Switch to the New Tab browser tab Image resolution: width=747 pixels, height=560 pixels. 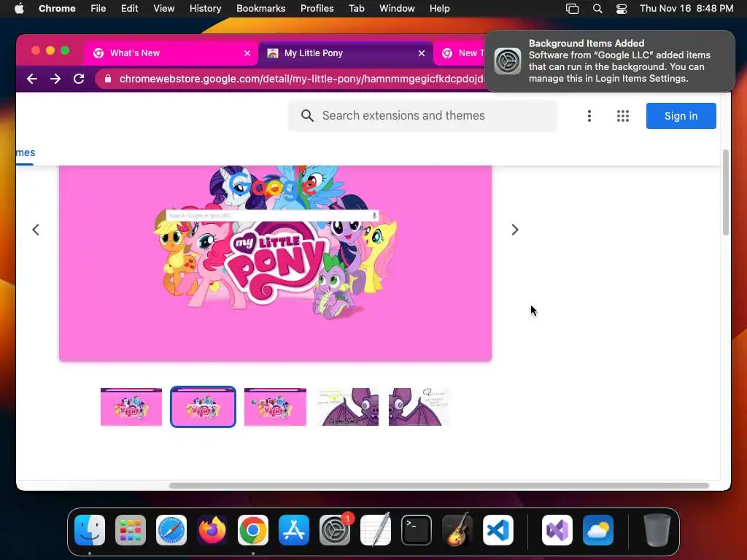pos(460,53)
